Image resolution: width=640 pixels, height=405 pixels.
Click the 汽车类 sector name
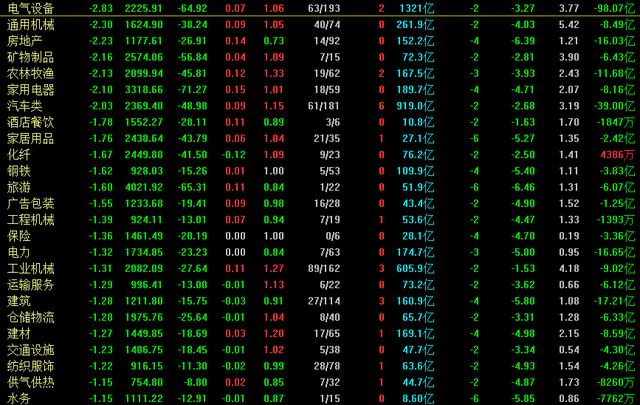click(24, 106)
